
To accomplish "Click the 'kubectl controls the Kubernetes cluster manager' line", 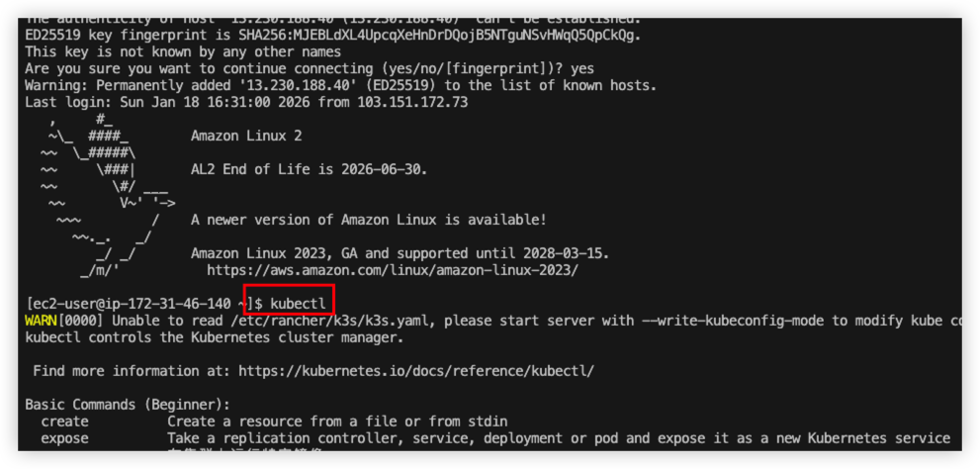I will pyautogui.click(x=214, y=336).
